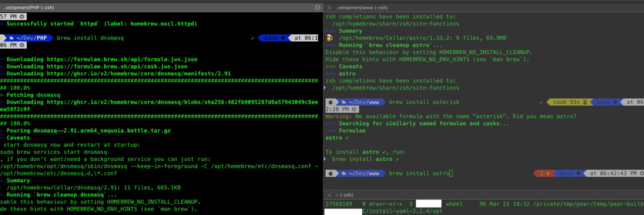Click the beer mug emoji icon

pos(329,38)
